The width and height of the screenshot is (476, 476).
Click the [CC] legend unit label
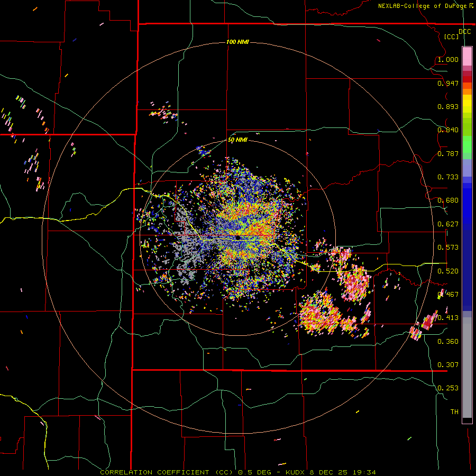point(452,36)
